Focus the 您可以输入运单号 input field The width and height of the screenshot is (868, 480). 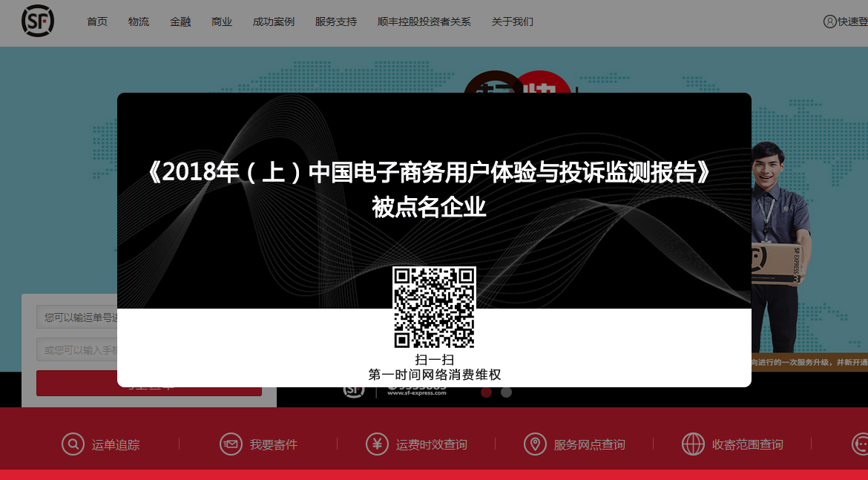tap(77, 318)
